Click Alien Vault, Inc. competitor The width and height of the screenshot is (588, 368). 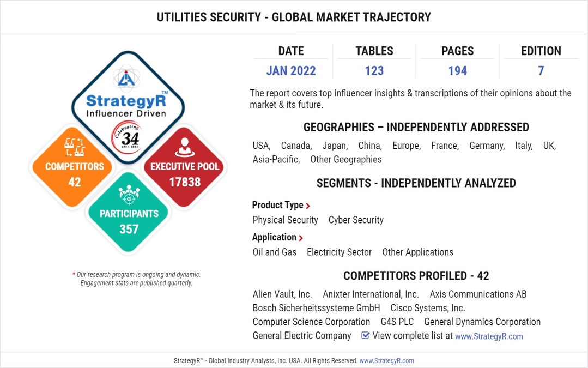point(282,294)
